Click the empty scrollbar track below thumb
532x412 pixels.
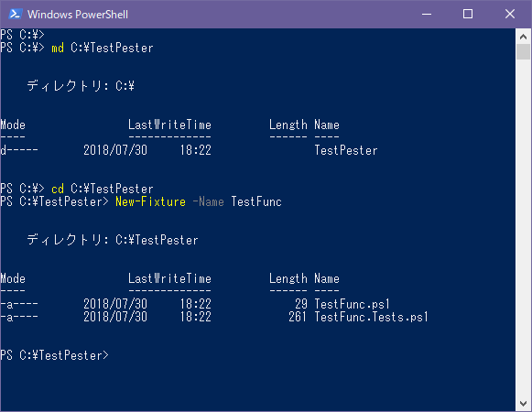523,227
